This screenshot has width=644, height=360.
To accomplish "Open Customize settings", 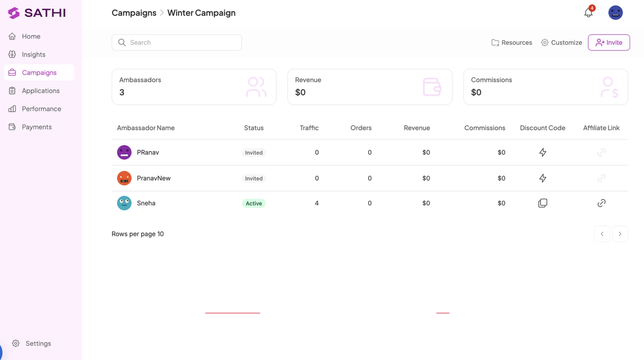I will tap(561, 43).
